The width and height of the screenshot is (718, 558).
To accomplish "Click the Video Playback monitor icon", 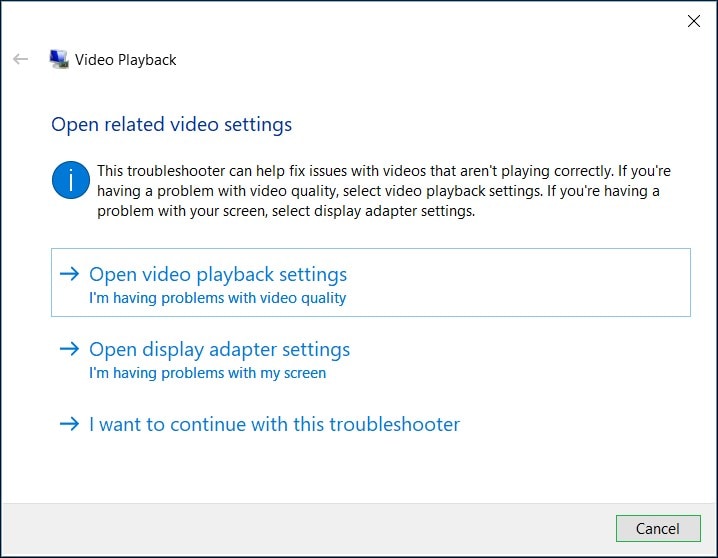I will (x=59, y=60).
